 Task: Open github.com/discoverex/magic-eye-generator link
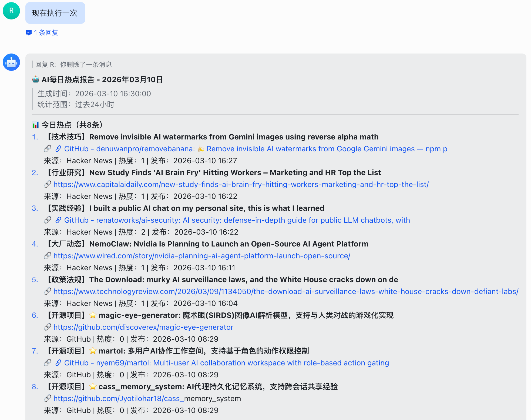pos(143,327)
